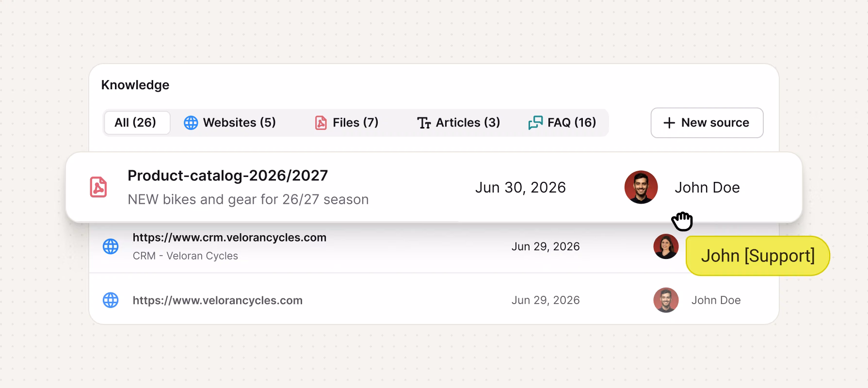Open the https://www.crm.velorancycles.com source

point(229,238)
